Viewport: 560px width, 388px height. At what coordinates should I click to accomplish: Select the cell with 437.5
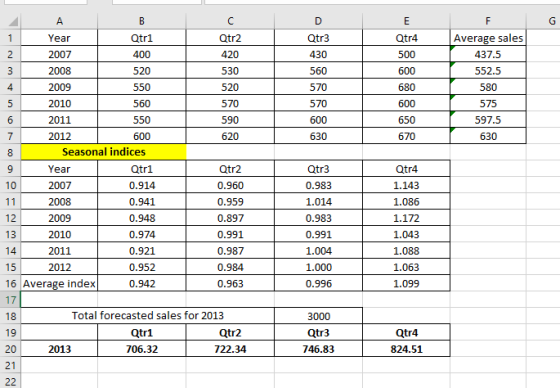pyautogui.click(x=488, y=54)
